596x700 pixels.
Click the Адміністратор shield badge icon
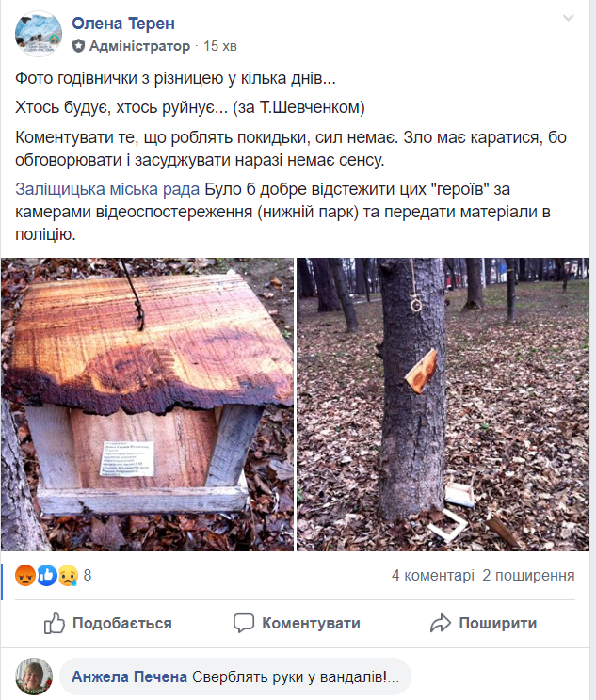click(79, 45)
